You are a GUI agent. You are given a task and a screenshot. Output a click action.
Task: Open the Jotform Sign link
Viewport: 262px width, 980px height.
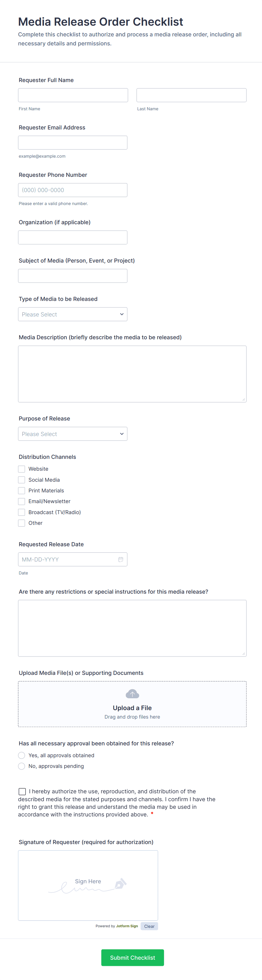(127, 926)
